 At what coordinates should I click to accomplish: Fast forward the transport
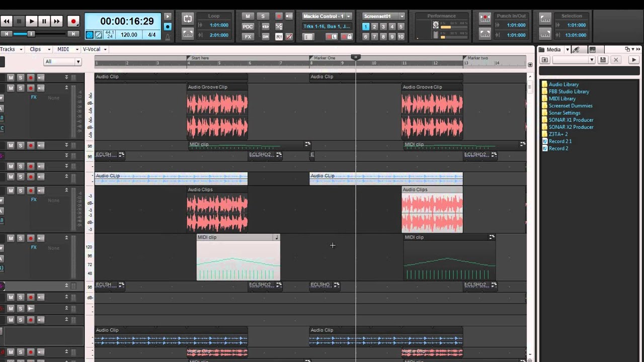57,21
